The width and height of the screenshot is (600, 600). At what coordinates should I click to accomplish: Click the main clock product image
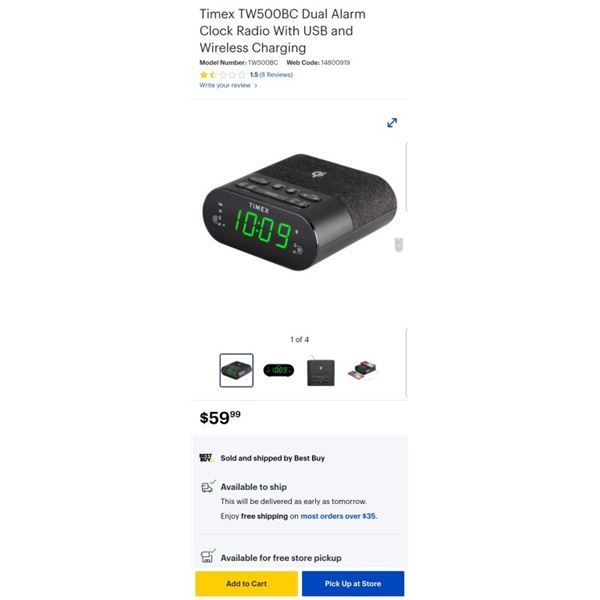click(x=300, y=212)
